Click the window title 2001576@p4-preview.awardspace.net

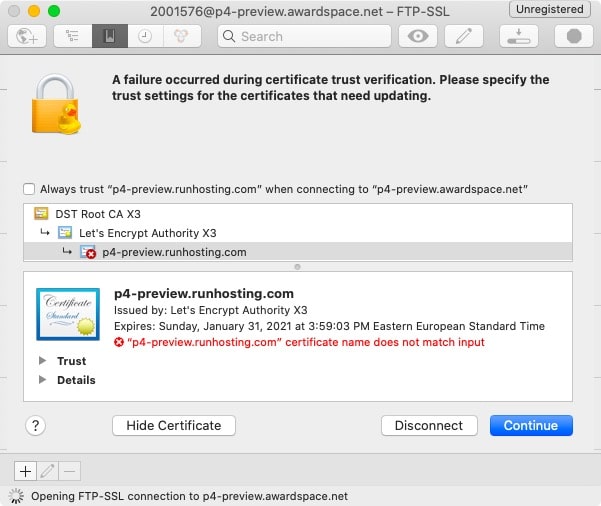(300, 12)
